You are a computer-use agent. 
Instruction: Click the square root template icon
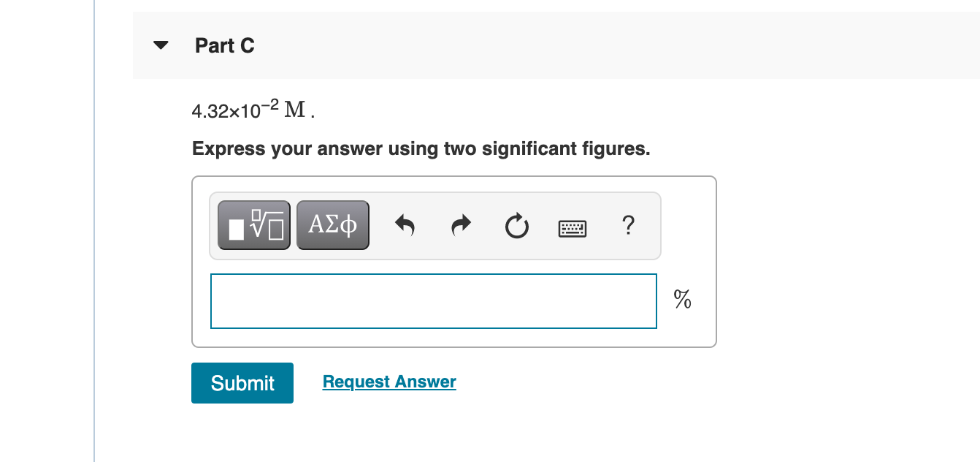coord(253,224)
